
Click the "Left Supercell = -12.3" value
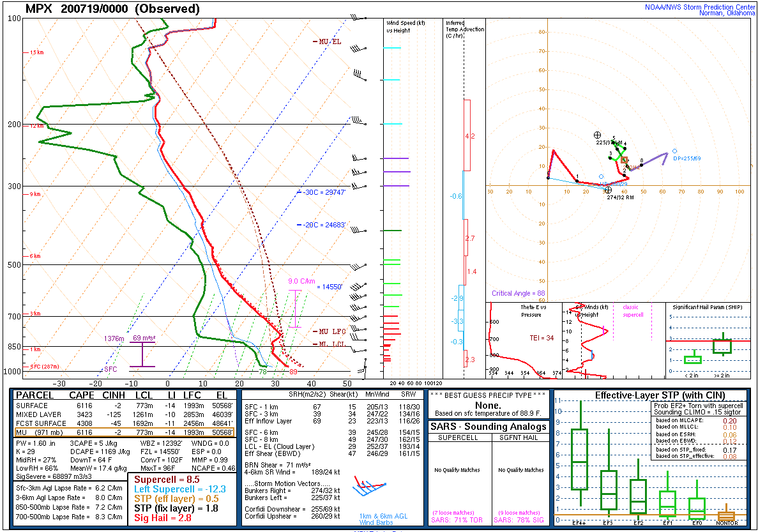click(x=180, y=489)
